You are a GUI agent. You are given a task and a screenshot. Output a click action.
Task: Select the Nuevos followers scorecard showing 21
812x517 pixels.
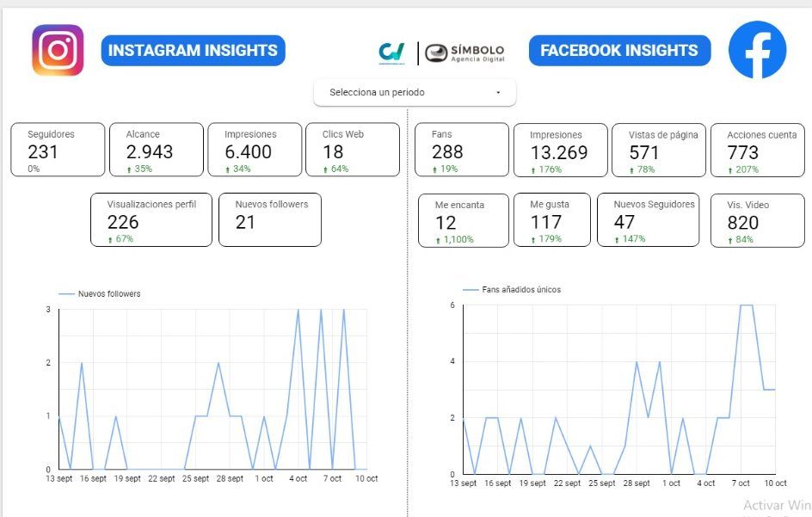[x=270, y=219]
